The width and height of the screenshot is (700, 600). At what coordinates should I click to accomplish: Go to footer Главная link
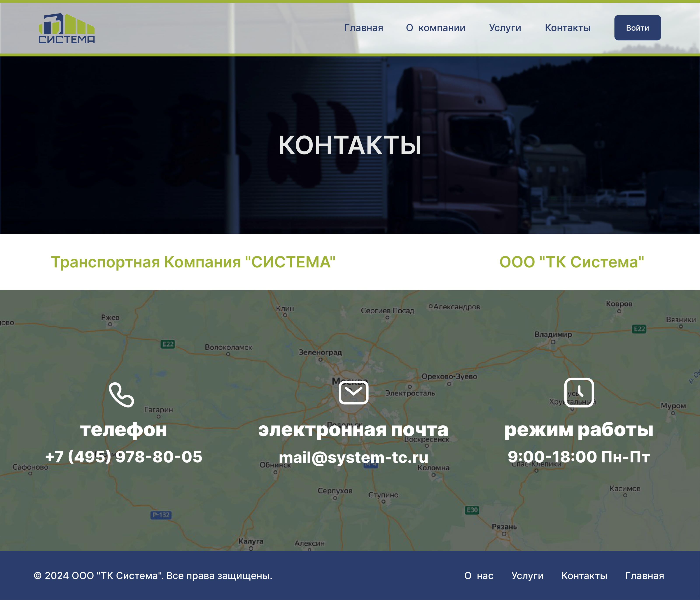click(x=644, y=576)
